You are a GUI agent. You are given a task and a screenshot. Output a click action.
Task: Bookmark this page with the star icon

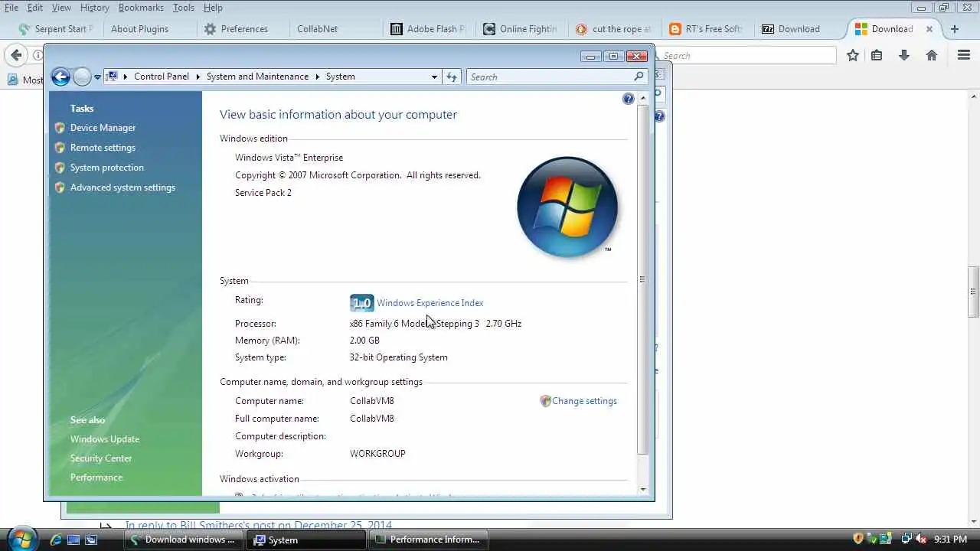pyautogui.click(x=852, y=55)
